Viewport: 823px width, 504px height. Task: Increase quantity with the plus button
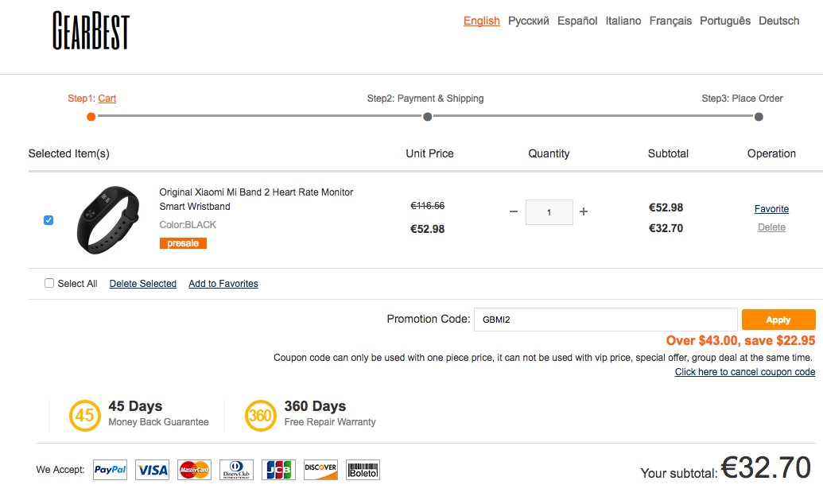pos(584,211)
